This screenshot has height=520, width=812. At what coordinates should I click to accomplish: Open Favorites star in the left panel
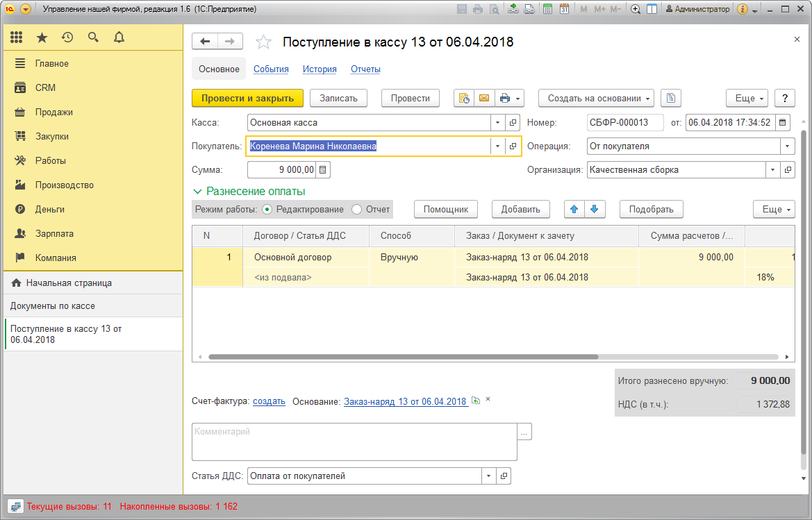[42, 37]
